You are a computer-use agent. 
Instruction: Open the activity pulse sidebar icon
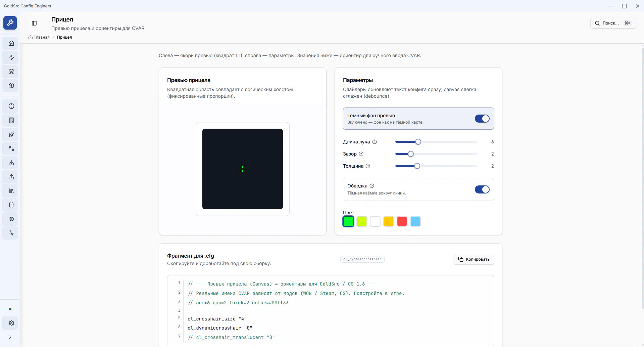pos(11,233)
